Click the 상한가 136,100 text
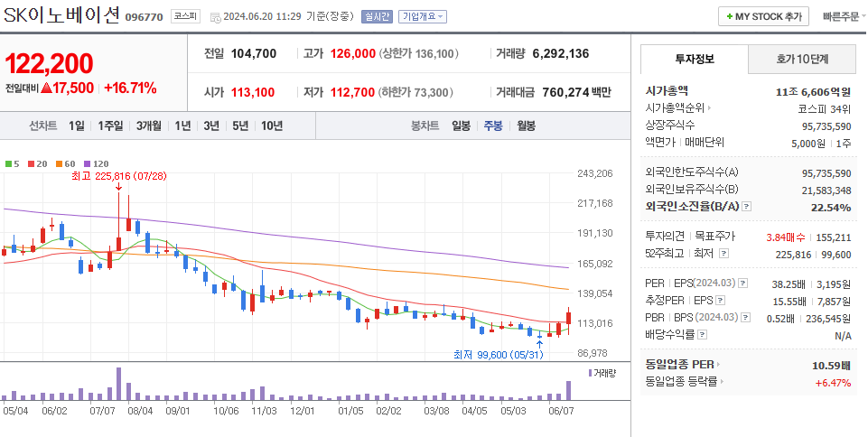 pyautogui.click(x=419, y=53)
